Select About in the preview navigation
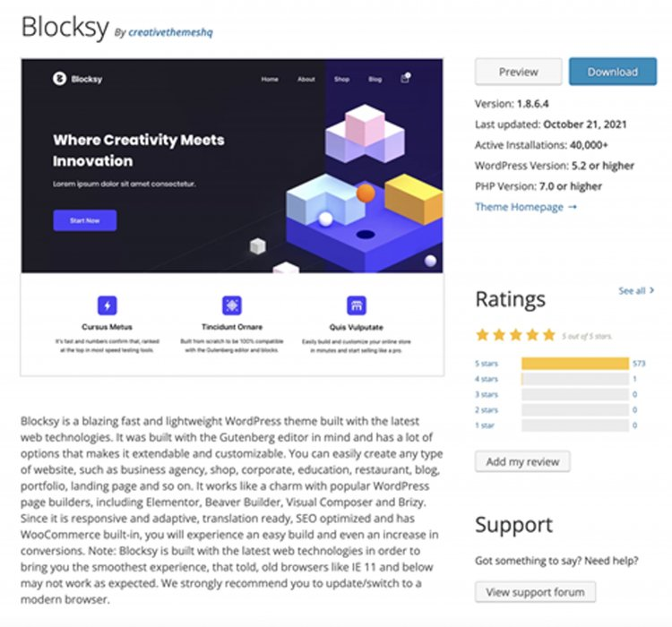Screen dimensions: 672x627 click(x=306, y=80)
